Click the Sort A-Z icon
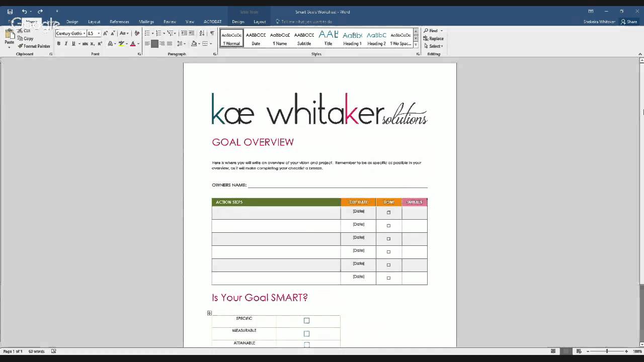Screen dimensions: 644x362 coord(202,33)
